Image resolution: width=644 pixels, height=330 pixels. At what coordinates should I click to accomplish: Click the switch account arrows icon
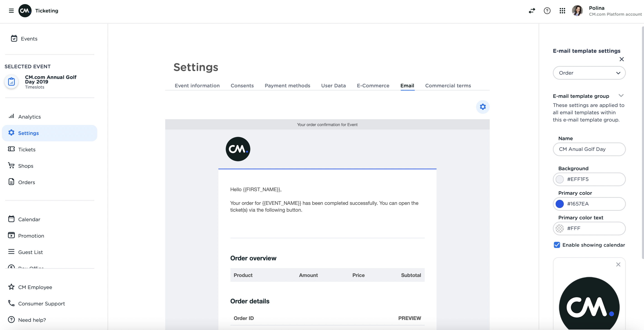click(x=532, y=11)
